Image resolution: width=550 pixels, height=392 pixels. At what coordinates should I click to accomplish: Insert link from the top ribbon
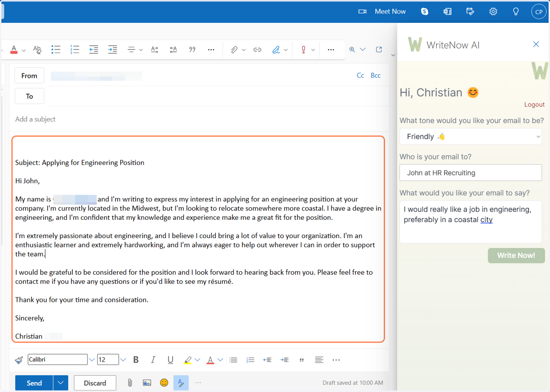[x=258, y=49]
